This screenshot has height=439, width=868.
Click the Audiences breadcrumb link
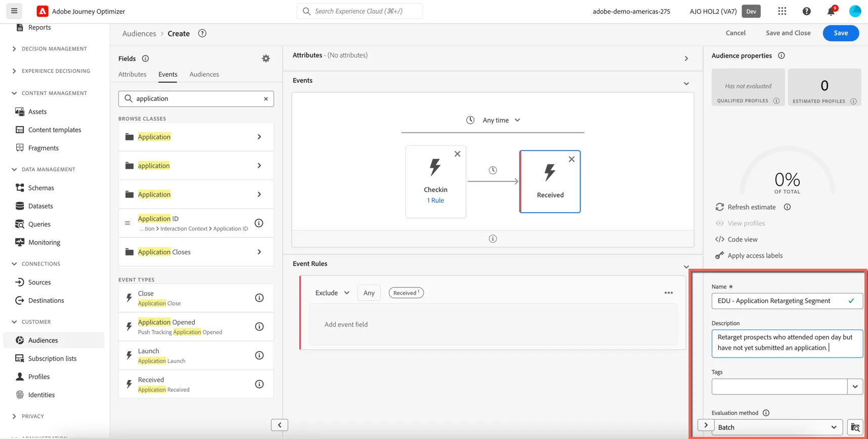click(139, 33)
